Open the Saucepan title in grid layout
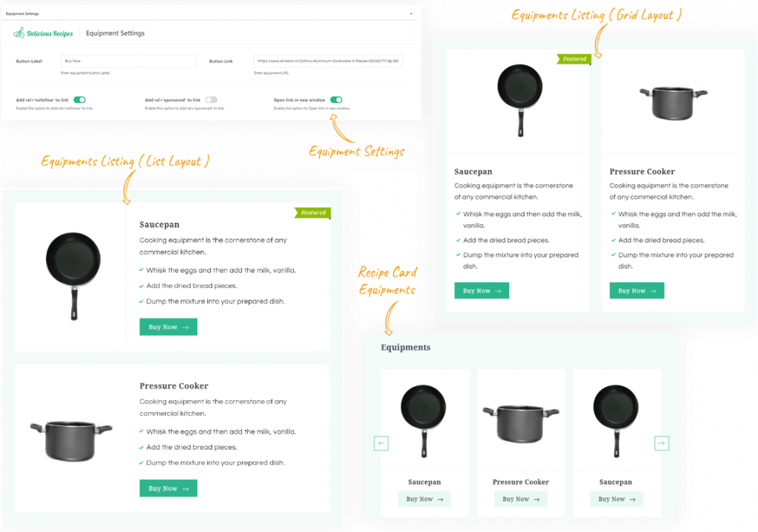Image resolution: width=758 pixels, height=532 pixels. click(x=473, y=172)
